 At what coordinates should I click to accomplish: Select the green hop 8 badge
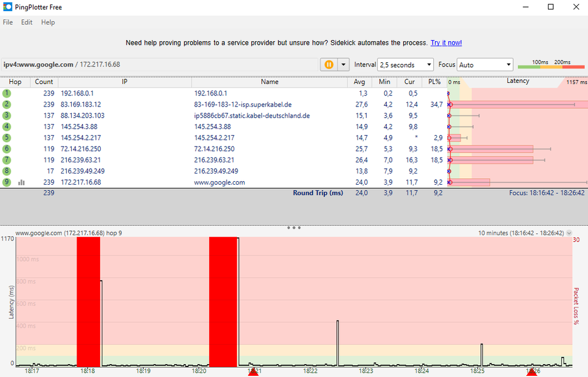[5, 171]
